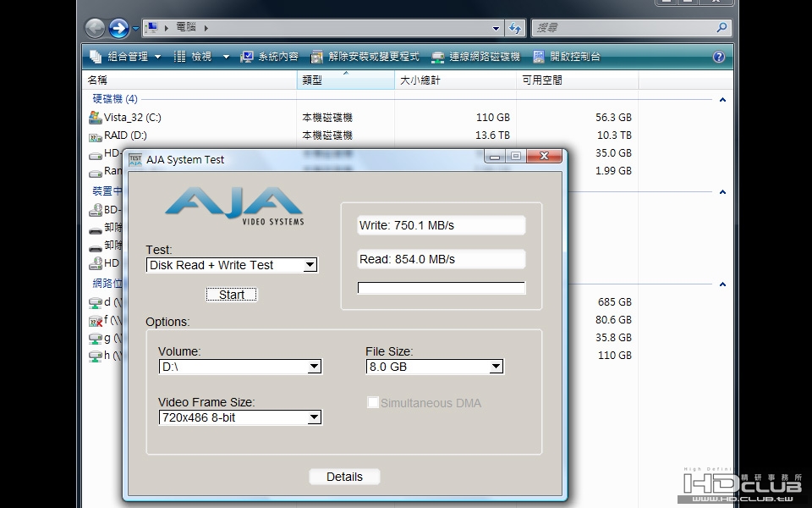Click the Start button in AJA System Test
This screenshot has width=812, height=508.
tap(232, 295)
